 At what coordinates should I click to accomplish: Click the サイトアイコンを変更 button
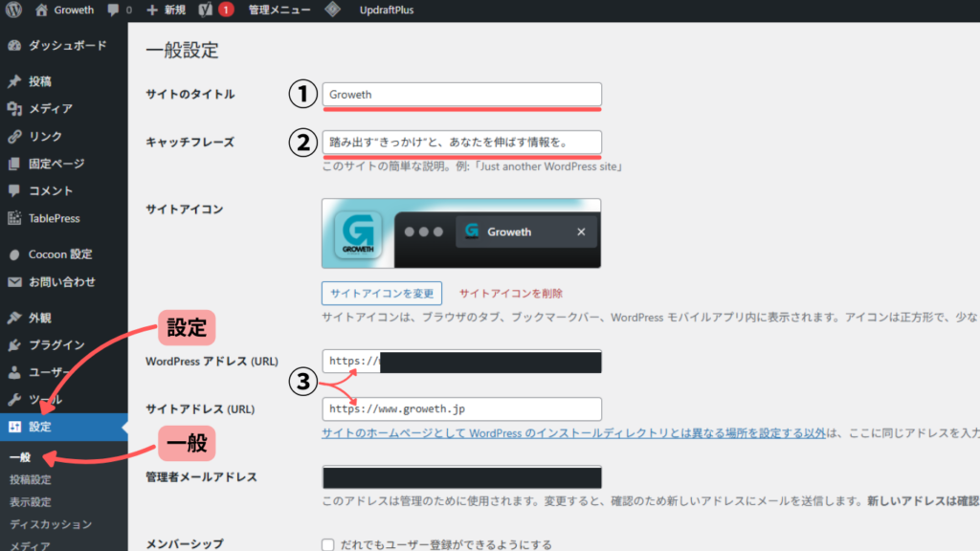382,293
